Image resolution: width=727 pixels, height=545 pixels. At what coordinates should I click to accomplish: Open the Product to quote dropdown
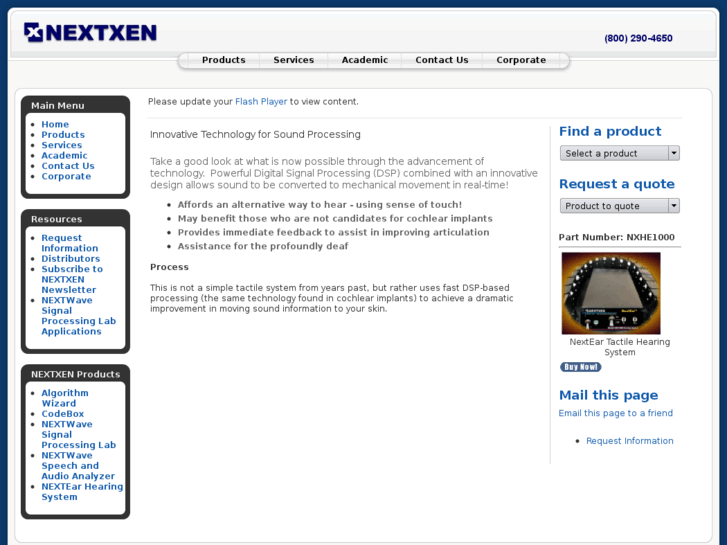click(x=619, y=205)
